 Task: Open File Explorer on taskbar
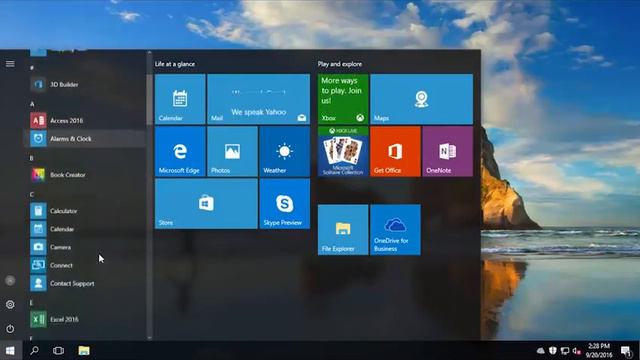point(84,351)
